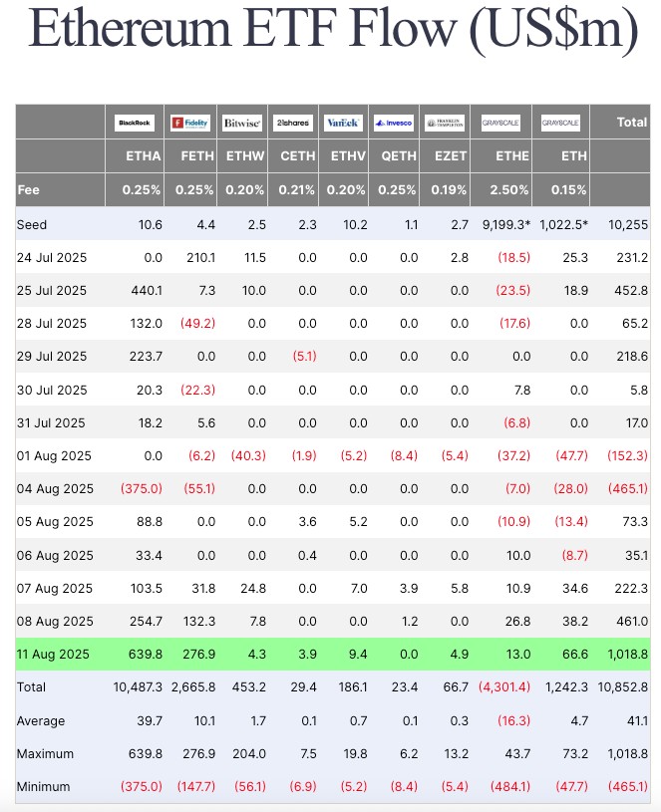Select the 29 Jul 2025 row label
The height and width of the screenshot is (812, 661).
coord(51,357)
